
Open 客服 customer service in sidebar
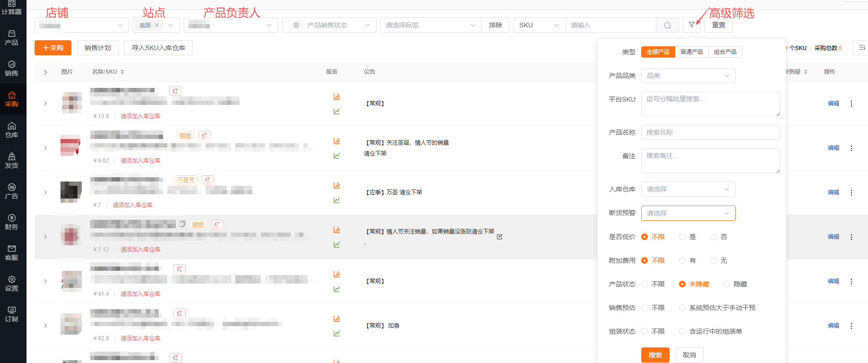[12, 253]
